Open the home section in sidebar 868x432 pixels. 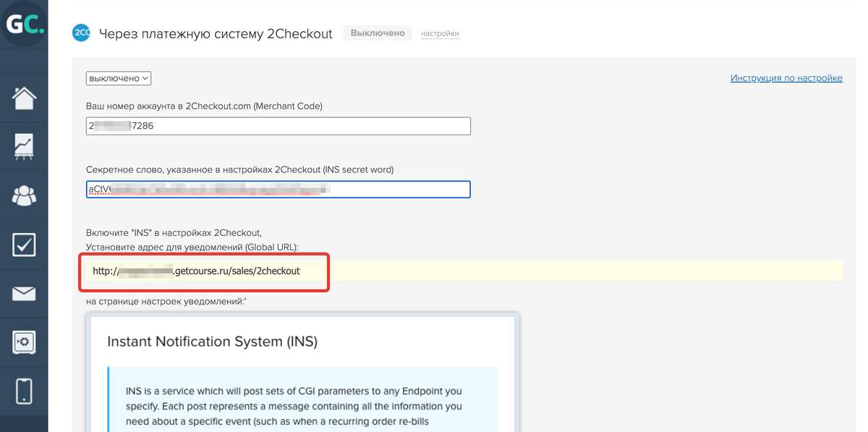24,98
